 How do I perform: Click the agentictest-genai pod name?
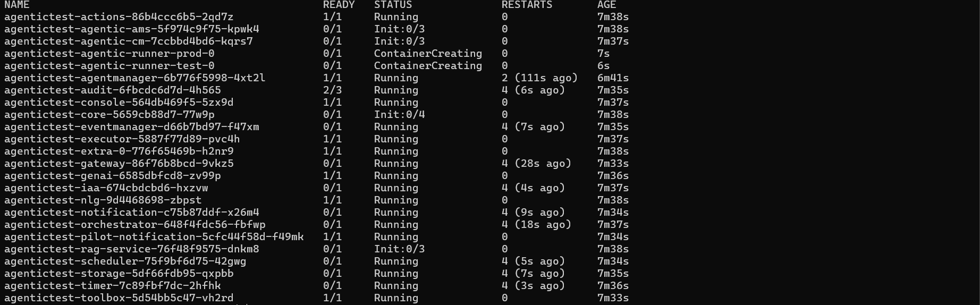[x=112, y=176]
